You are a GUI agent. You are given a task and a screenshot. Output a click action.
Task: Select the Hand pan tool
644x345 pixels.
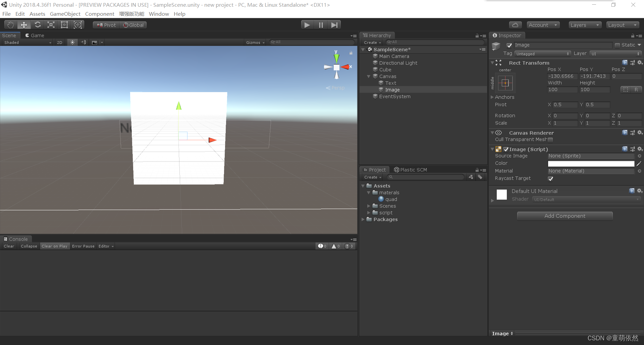point(10,24)
